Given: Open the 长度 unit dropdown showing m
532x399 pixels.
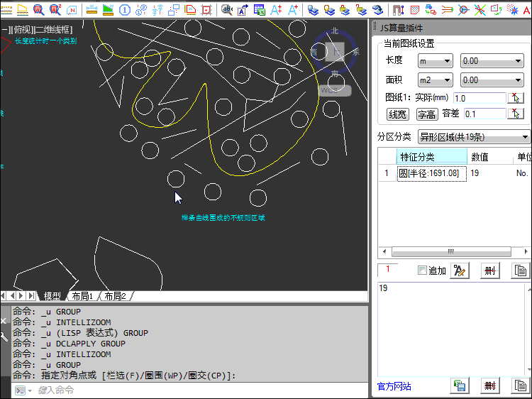Looking at the screenshot, I should 435,61.
